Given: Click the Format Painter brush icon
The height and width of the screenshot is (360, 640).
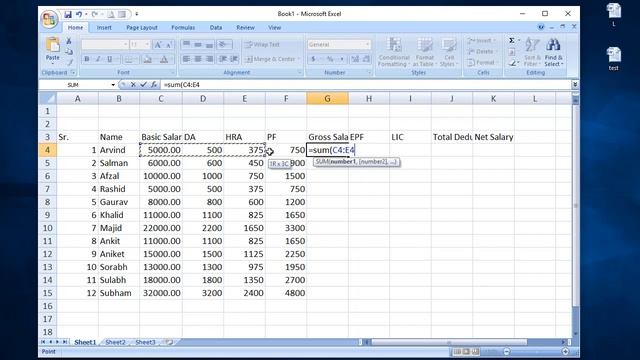Looking at the screenshot, I should click(x=70, y=62).
